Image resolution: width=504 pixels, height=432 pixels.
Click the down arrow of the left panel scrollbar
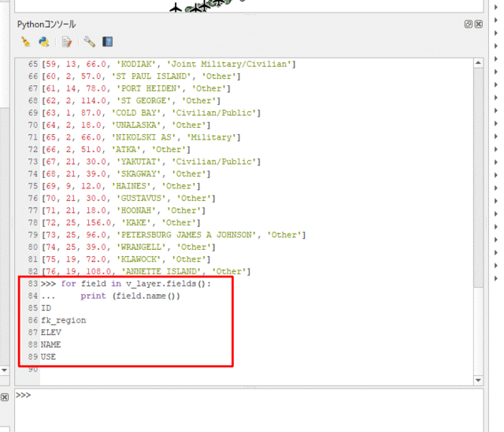pyautogui.click(x=5, y=371)
